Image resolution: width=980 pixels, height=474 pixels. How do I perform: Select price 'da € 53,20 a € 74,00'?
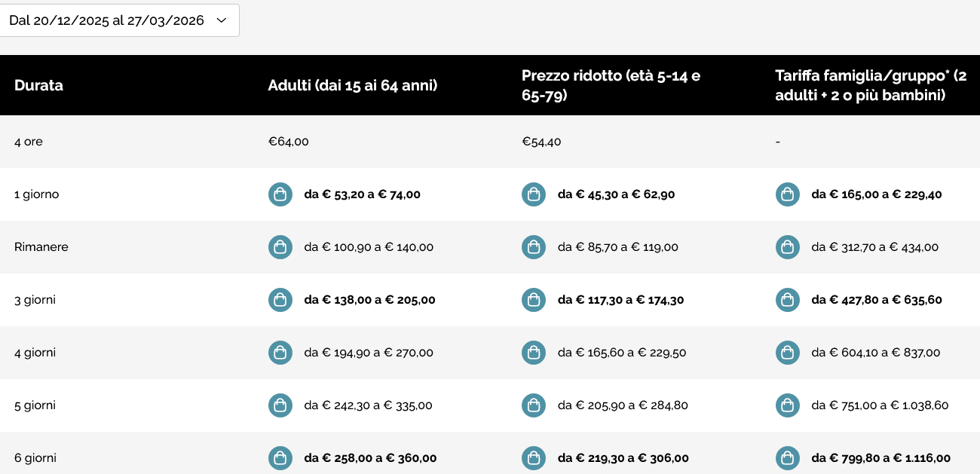[362, 194]
